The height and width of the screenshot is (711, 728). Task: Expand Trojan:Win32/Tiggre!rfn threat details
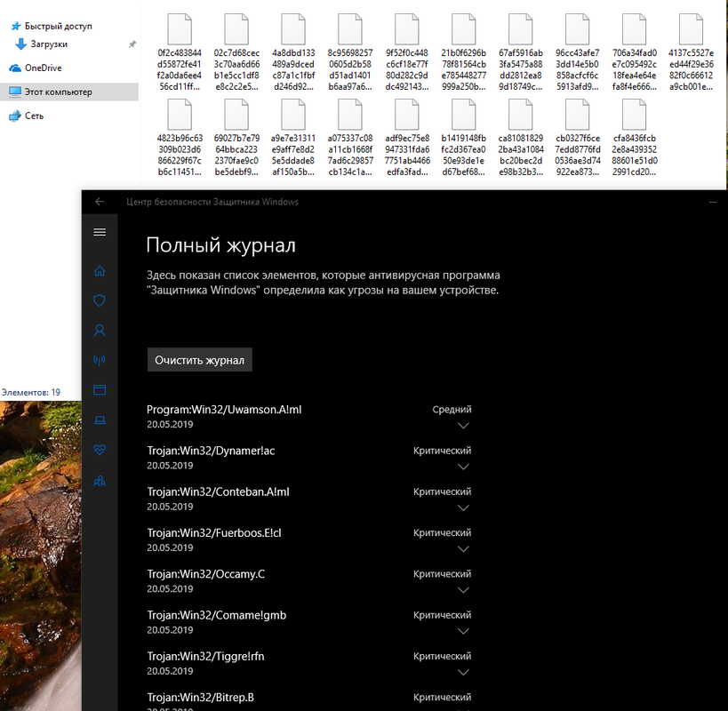coord(463,673)
